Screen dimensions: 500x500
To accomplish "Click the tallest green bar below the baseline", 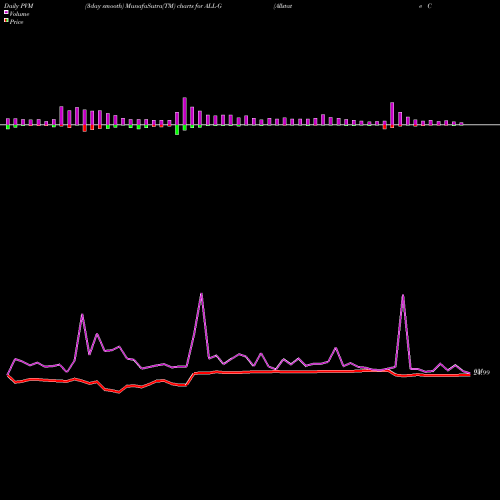I will pyautogui.click(x=177, y=130).
